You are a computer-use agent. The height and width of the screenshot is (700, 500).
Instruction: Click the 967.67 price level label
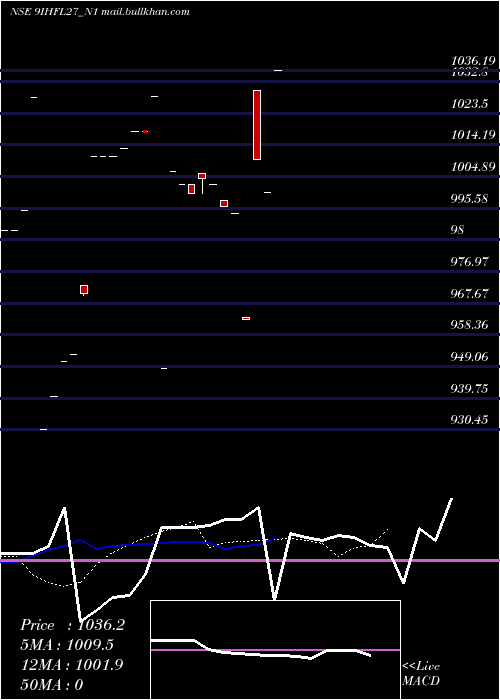pyautogui.click(x=470, y=293)
